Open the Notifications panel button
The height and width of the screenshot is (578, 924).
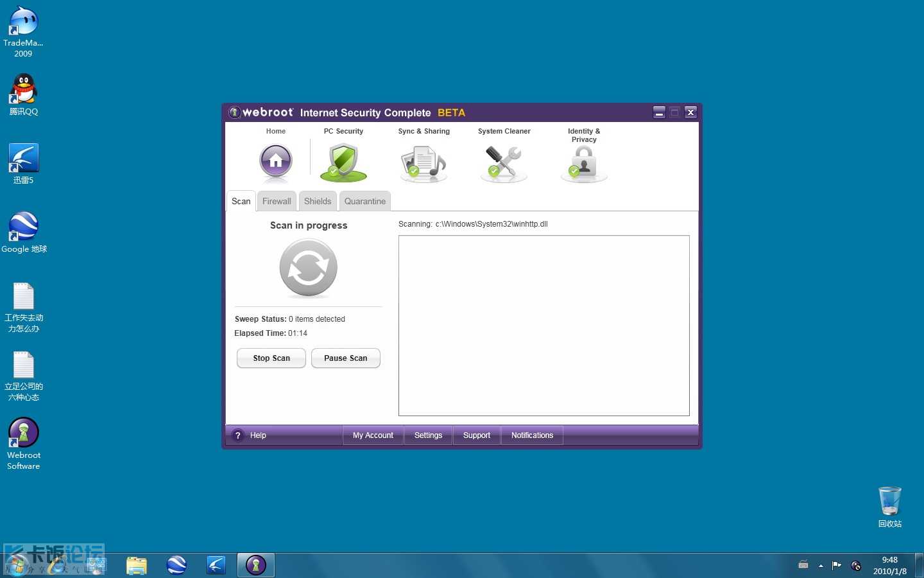coord(532,435)
